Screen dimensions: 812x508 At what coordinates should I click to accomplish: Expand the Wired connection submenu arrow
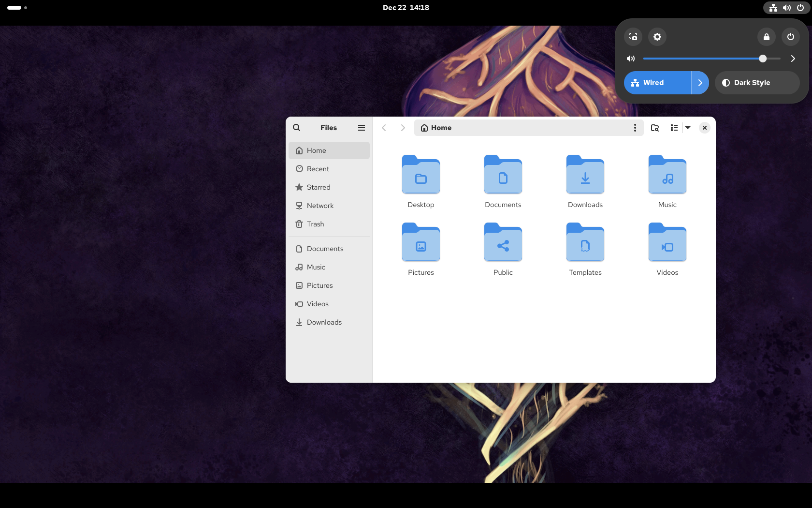700,83
